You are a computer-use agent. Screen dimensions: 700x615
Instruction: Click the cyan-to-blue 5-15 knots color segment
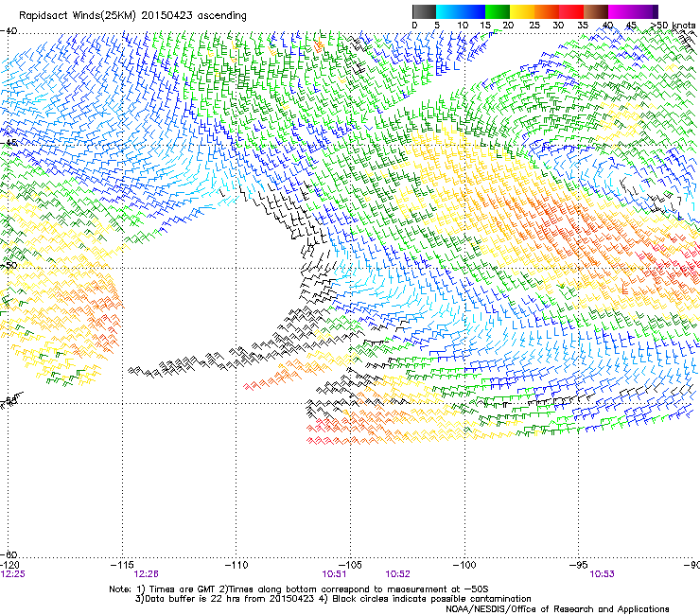click(x=461, y=11)
